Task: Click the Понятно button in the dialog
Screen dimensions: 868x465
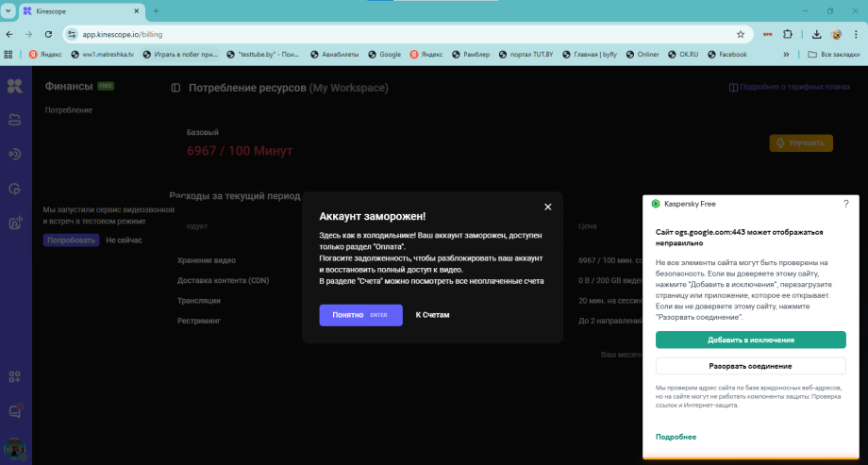Action: click(x=360, y=315)
